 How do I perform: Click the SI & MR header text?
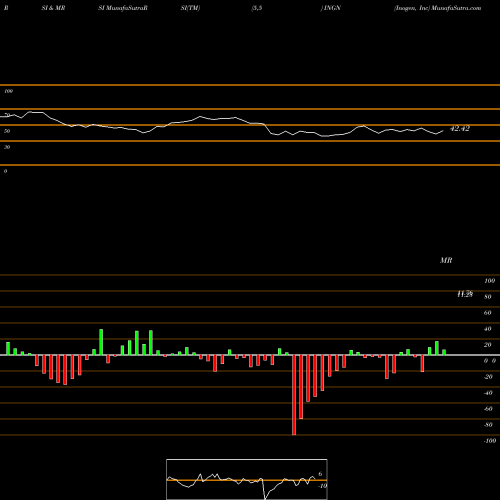point(53,8)
